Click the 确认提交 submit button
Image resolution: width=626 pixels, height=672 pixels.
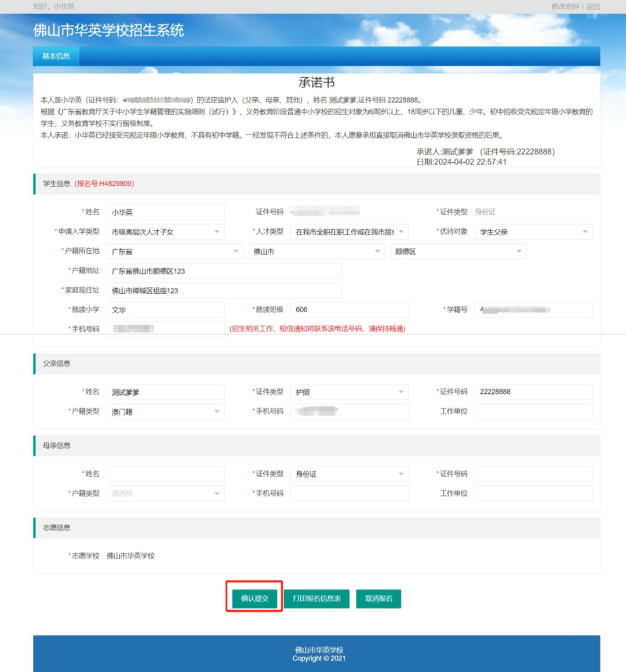point(254,598)
